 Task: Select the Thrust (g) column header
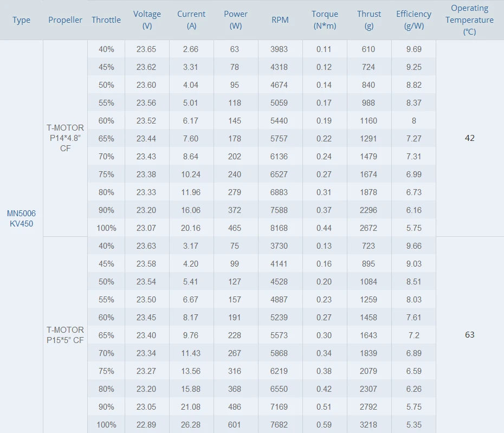point(369,20)
